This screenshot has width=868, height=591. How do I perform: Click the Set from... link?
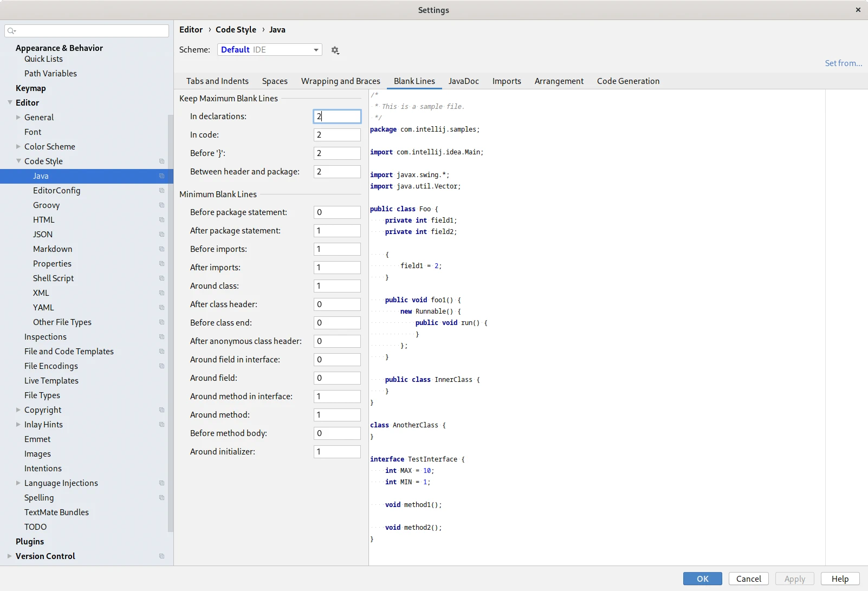tap(843, 63)
